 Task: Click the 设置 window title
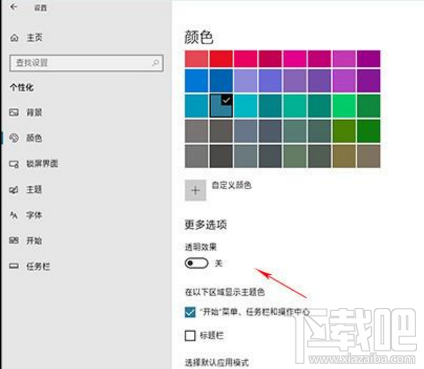[40, 8]
